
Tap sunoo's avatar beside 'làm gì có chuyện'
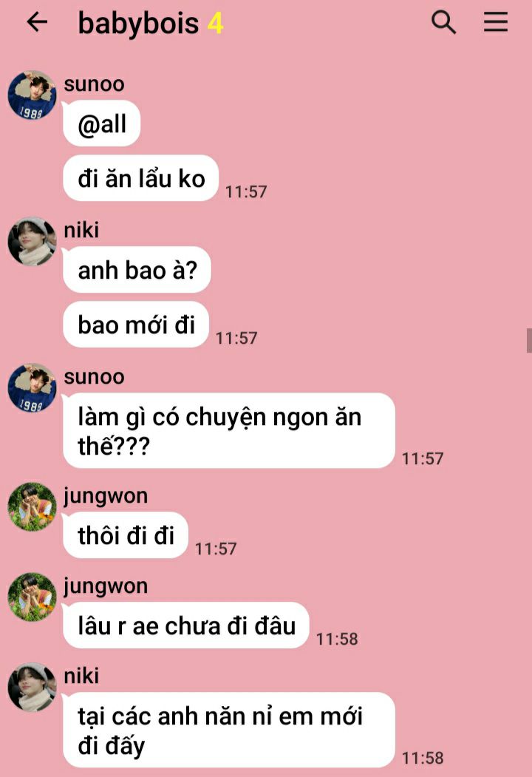click(33, 388)
